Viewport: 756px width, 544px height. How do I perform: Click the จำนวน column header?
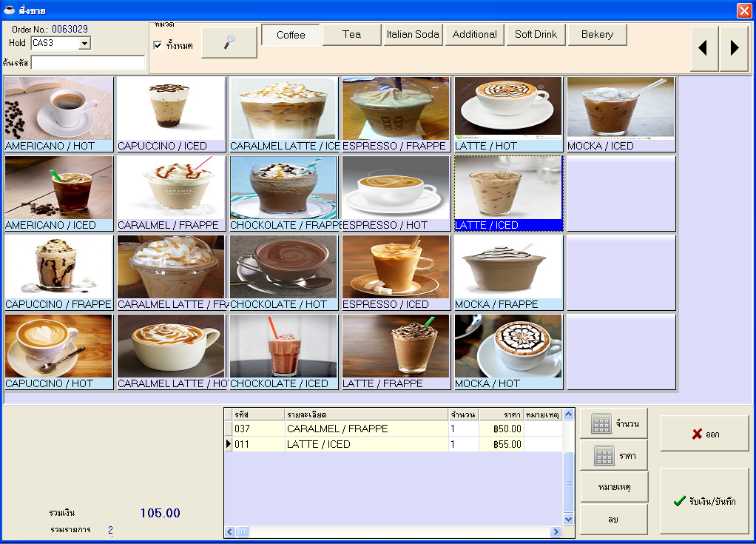pyautogui.click(x=463, y=414)
